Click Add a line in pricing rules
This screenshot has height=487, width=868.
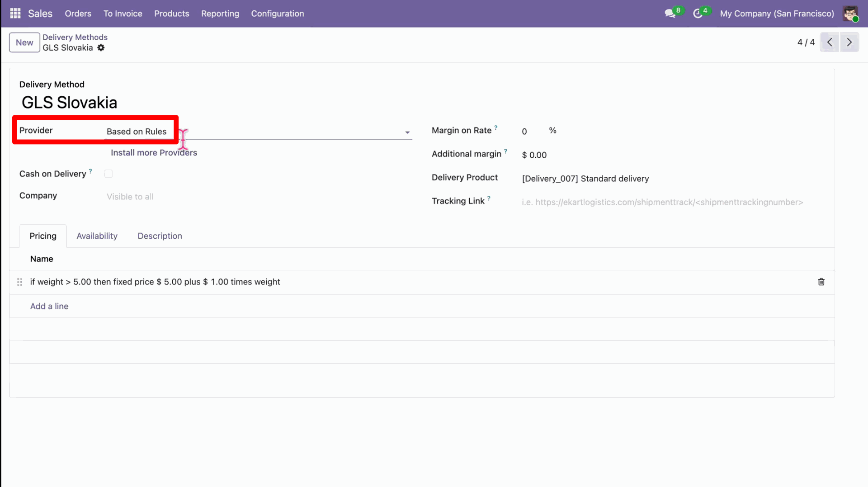coord(49,306)
